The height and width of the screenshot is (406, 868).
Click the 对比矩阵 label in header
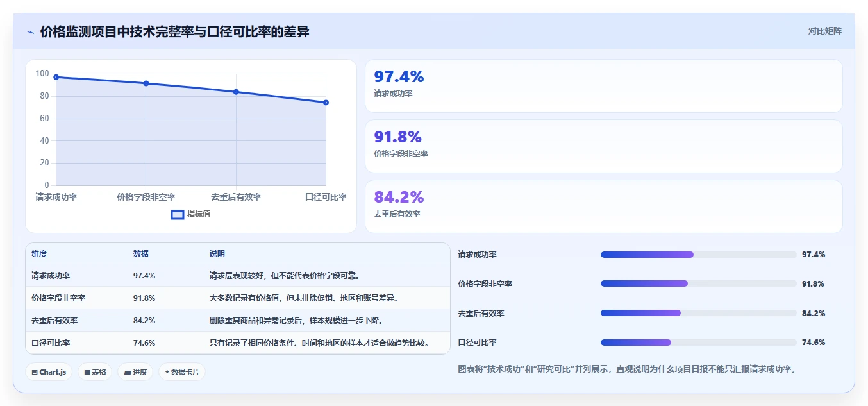[824, 31]
